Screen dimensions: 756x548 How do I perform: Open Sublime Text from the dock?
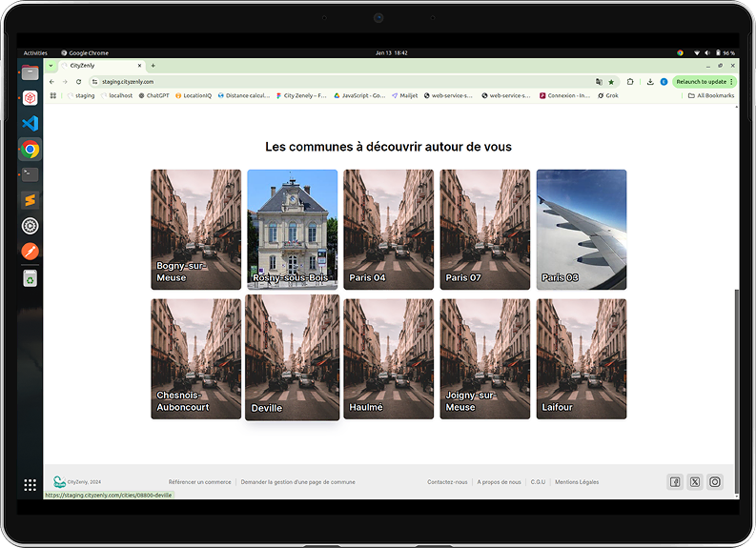click(30, 200)
